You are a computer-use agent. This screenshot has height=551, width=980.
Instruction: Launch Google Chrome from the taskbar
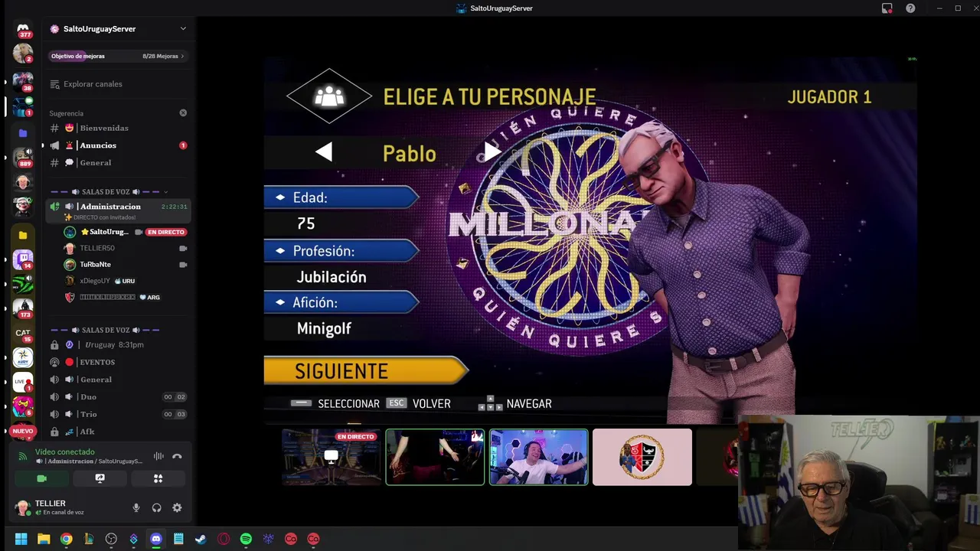coord(67,539)
